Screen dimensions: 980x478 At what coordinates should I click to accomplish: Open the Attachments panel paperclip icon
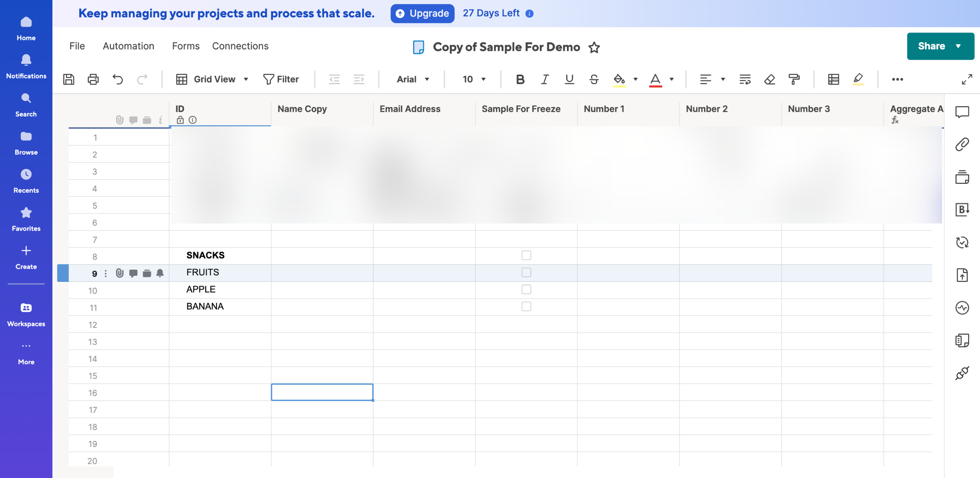click(x=962, y=144)
